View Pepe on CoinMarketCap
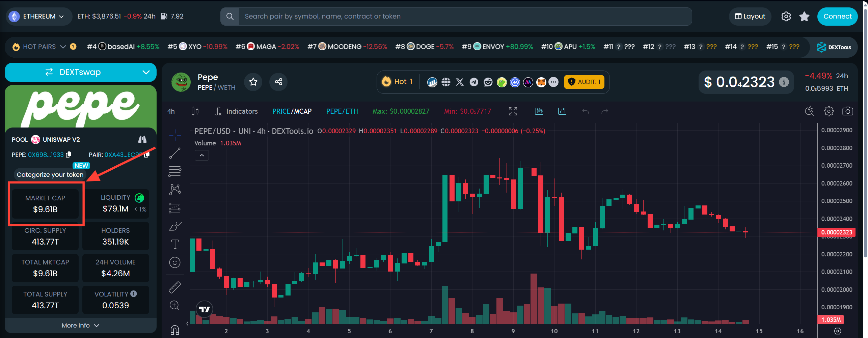This screenshot has height=338, width=868. (515, 82)
